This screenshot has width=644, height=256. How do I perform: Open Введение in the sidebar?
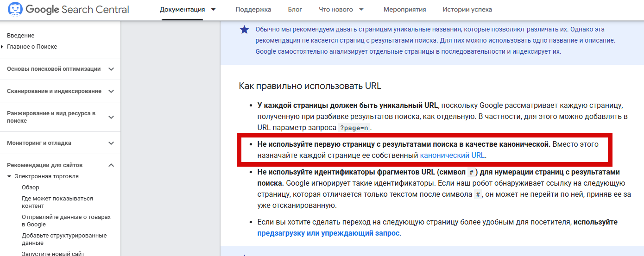20,36
